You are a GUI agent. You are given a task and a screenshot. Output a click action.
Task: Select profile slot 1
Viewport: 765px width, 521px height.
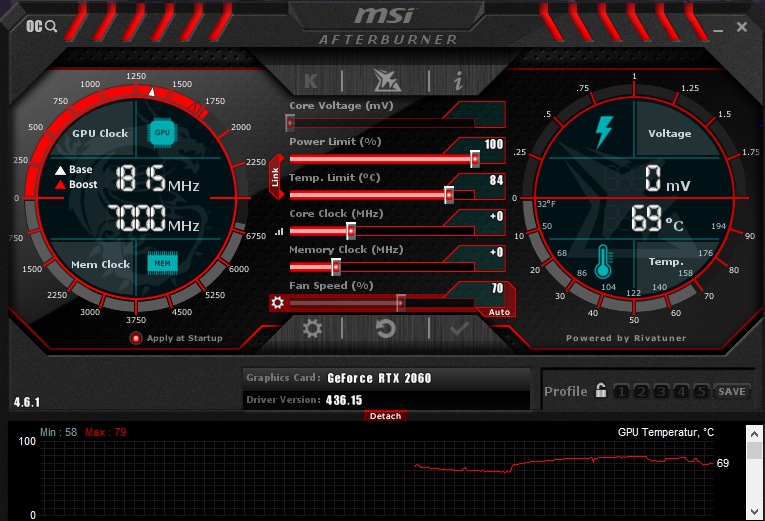[x=622, y=392]
